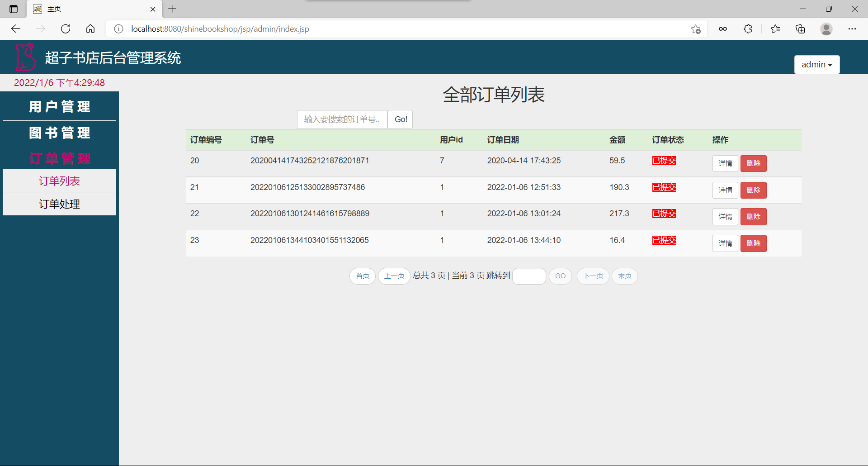Click the pagination GO button

[x=560, y=276]
